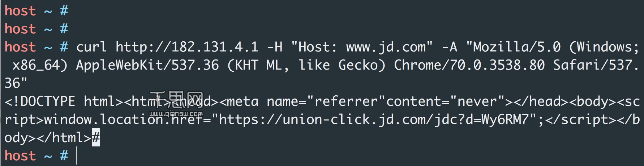Click the union-click.jd.com redirect URL

pyautogui.click(x=374, y=120)
